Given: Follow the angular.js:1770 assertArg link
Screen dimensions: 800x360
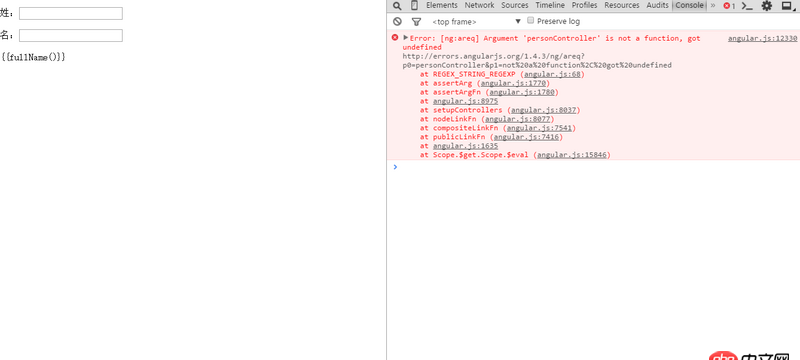Looking at the screenshot, I should [513, 83].
